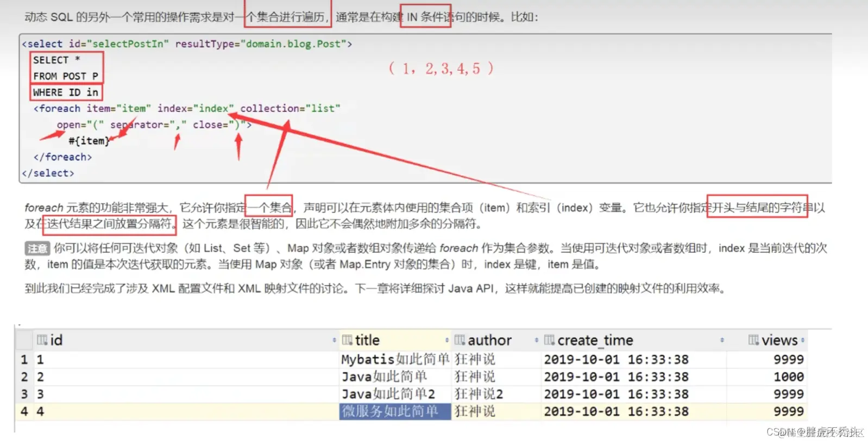The width and height of the screenshot is (868, 442).
Task: Select row number 3 in the table
Action: (24, 394)
